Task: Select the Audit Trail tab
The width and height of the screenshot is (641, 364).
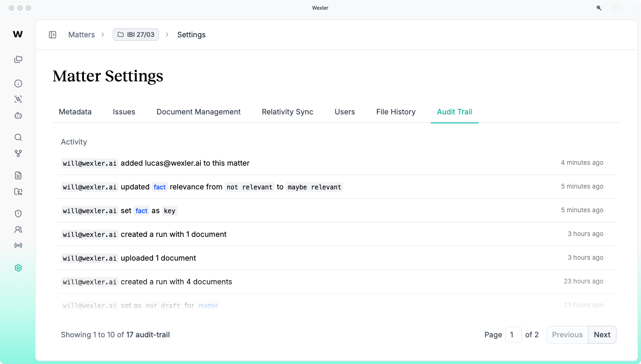Action: pos(454,112)
